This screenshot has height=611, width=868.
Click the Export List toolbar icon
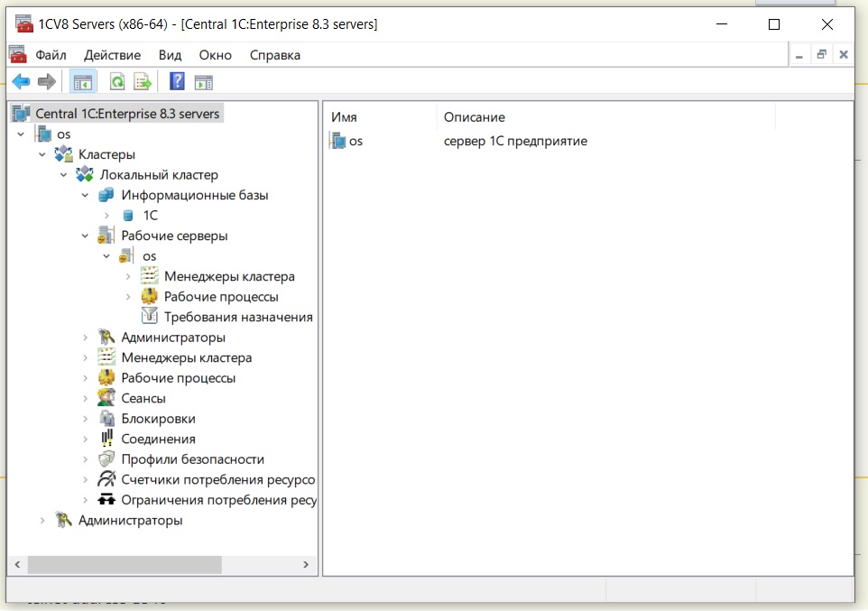[143, 82]
